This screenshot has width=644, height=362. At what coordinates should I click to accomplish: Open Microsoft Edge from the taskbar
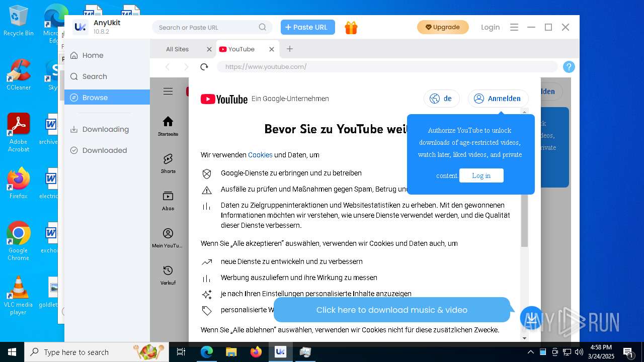click(207, 352)
